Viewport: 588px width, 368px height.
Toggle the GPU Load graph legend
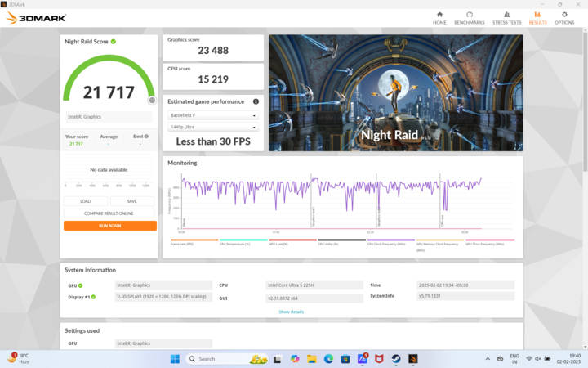click(281, 242)
